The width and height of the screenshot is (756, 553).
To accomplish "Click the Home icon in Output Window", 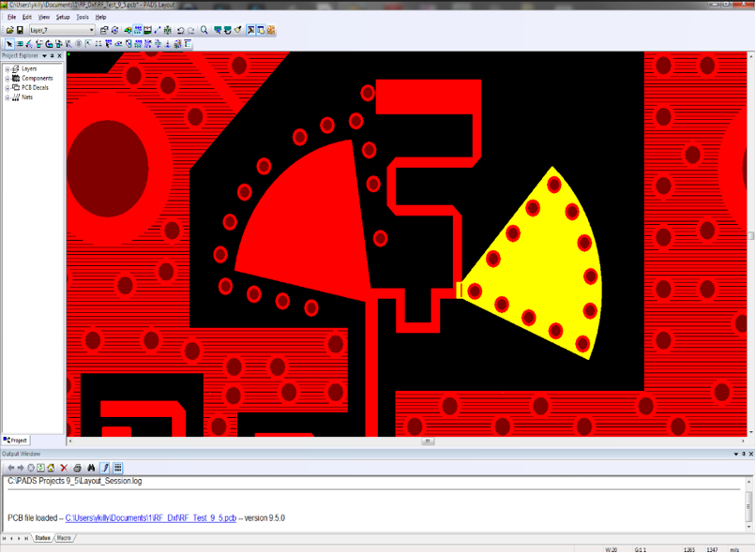I will (x=51, y=468).
